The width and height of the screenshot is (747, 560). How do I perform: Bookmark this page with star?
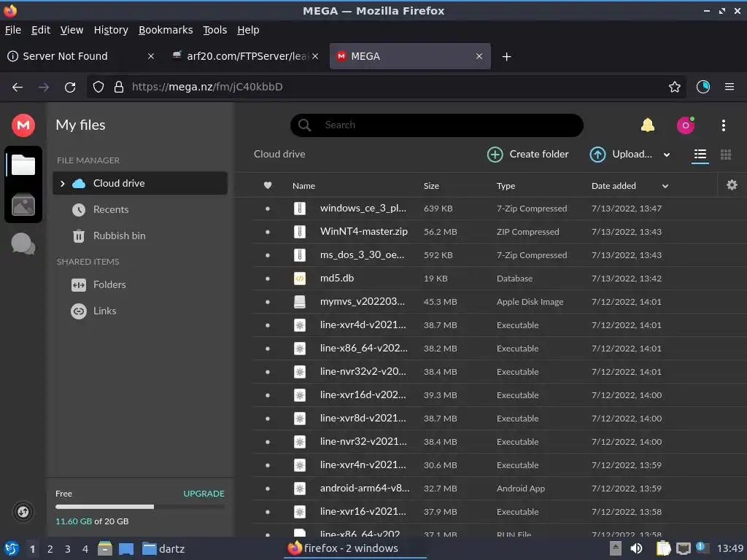point(674,87)
